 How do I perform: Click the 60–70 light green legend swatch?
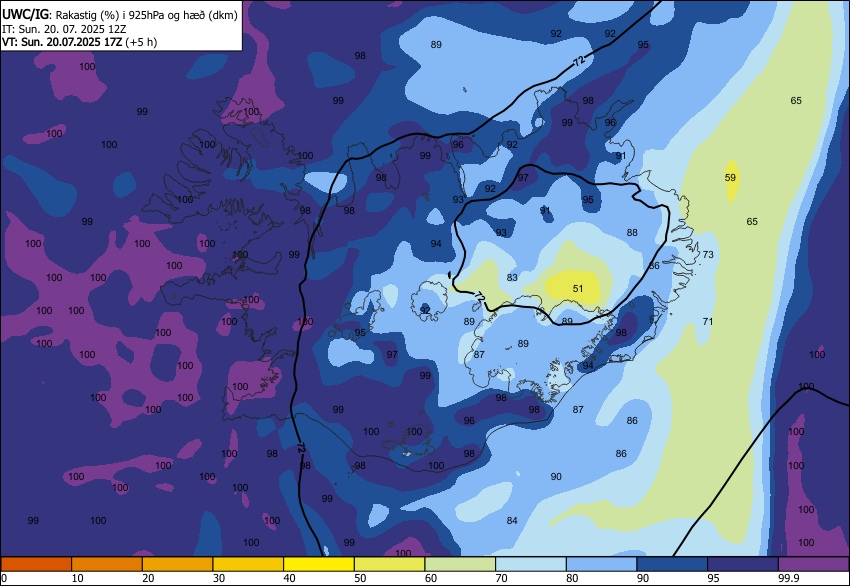click(x=460, y=564)
